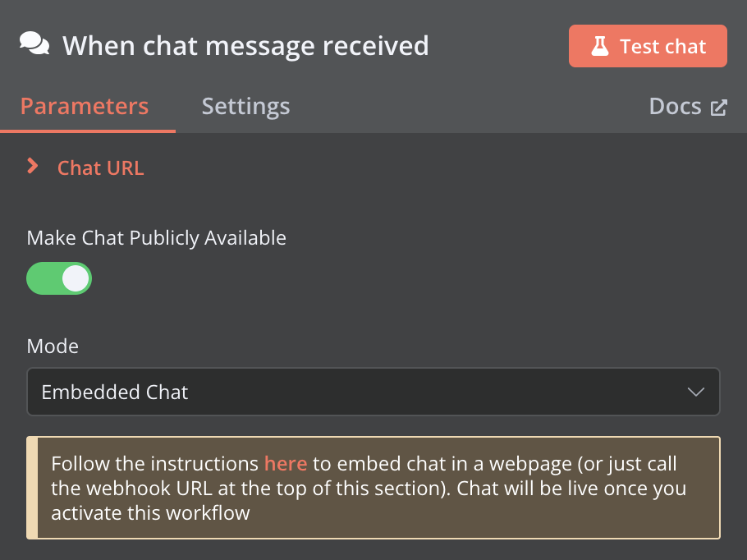Expand the Chat URL section label
This screenshot has height=560, width=747.
[x=100, y=168]
